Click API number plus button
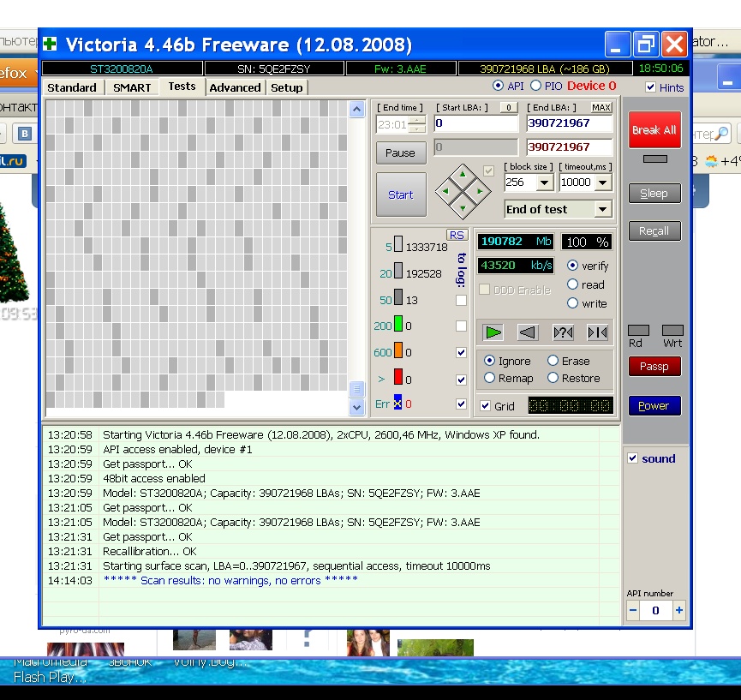The width and height of the screenshot is (741, 700). pos(679,610)
